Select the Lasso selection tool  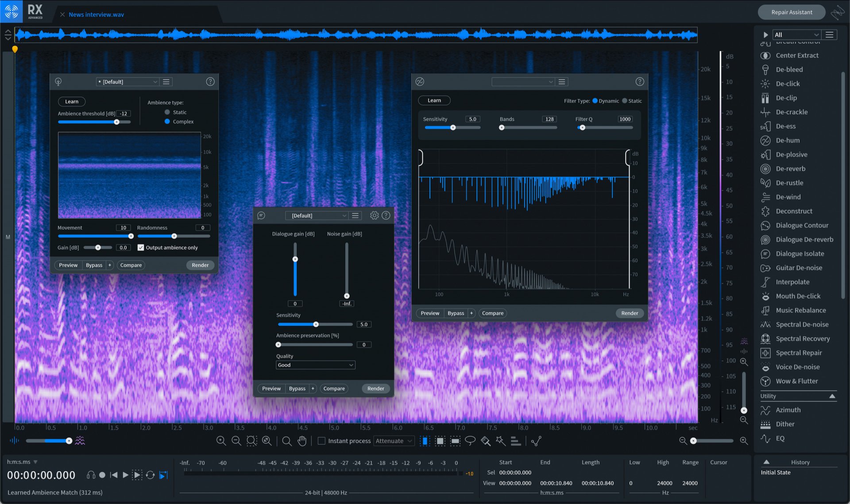tap(470, 440)
